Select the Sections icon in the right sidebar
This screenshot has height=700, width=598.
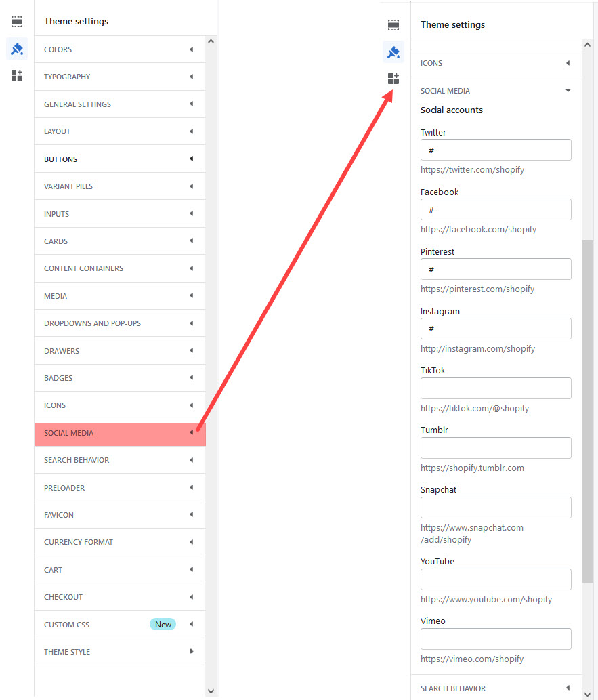coord(393,24)
